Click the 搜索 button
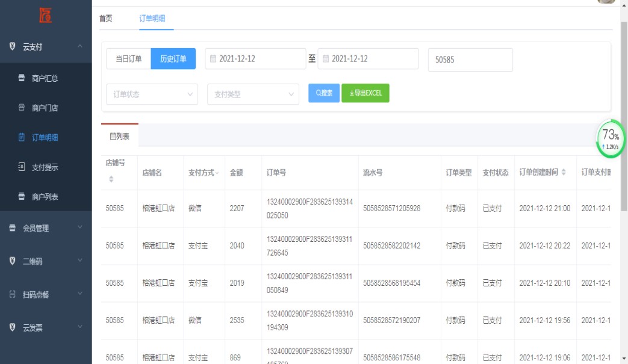This screenshot has height=364, width=628. pyautogui.click(x=324, y=93)
